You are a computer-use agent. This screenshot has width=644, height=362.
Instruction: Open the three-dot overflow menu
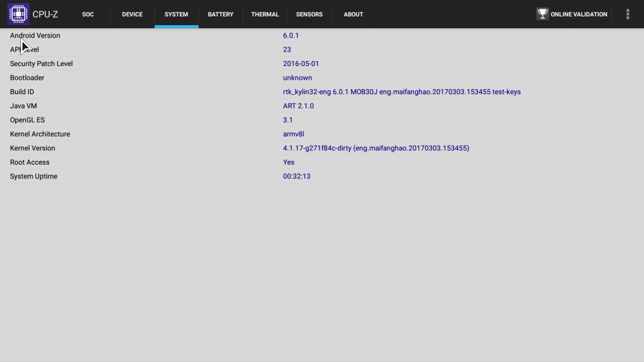627,14
